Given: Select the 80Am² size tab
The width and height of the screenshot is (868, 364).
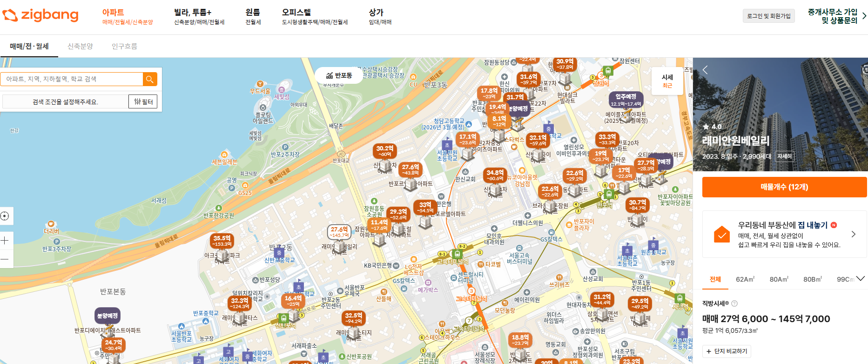Looking at the screenshot, I should (x=779, y=279).
